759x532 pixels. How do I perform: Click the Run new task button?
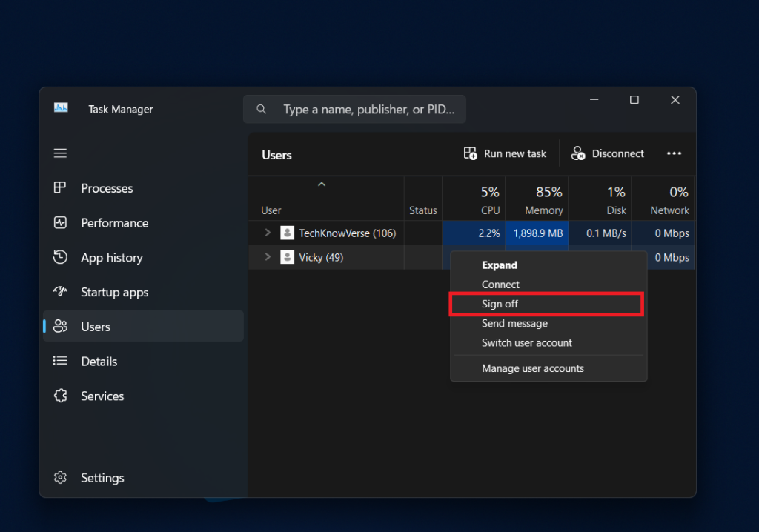pyautogui.click(x=505, y=153)
